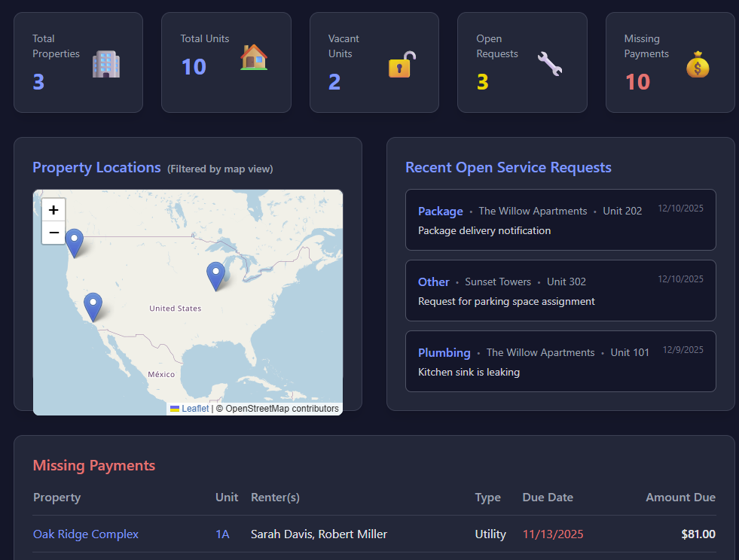Click the map marker in the Pacific Northwest
The height and width of the screenshot is (560, 739).
click(74, 242)
